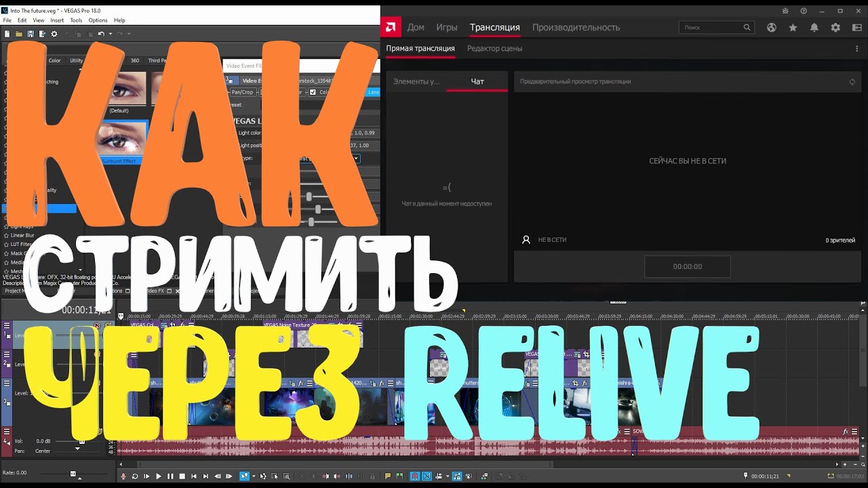
Task: Insert a marker using the marker icon
Action: 388,476
